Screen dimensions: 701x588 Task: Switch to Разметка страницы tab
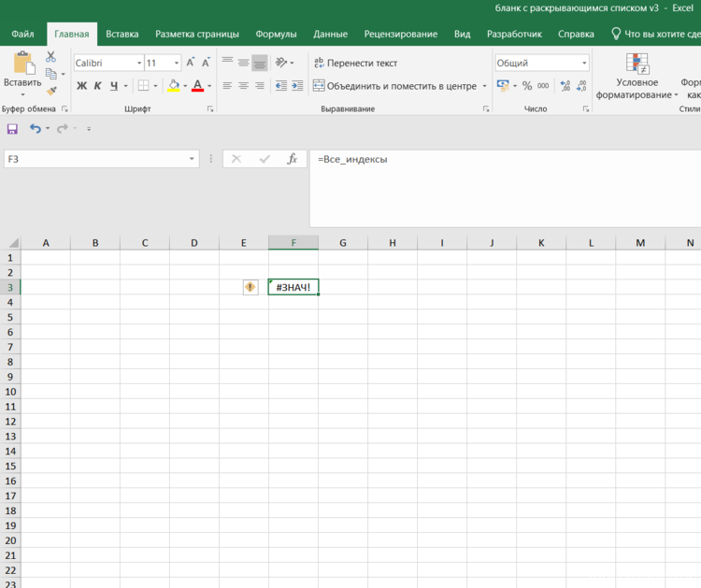(x=197, y=34)
